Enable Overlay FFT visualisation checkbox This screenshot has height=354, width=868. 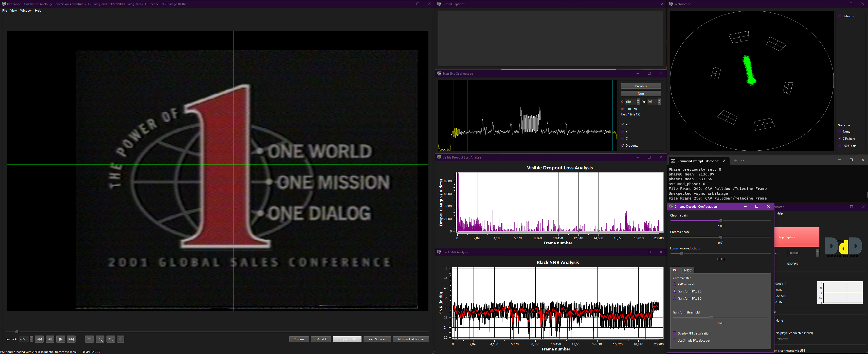click(x=675, y=333)
